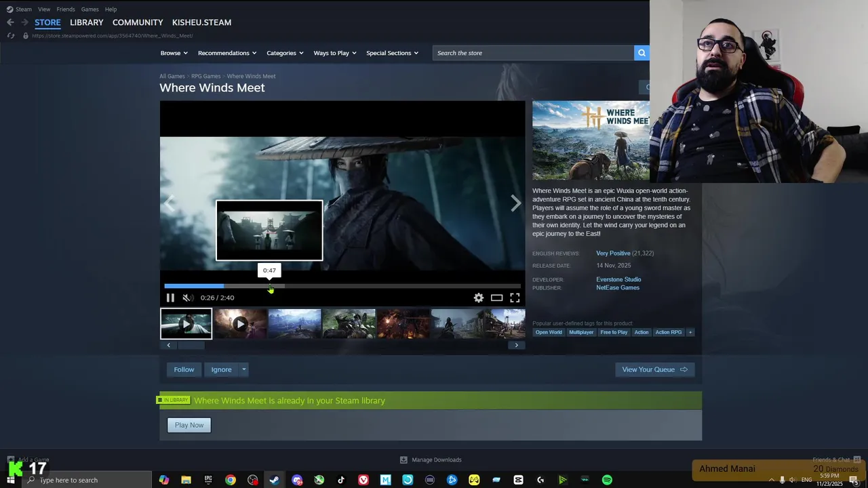
Task: Open the Ignore options dropdown arrow
Action: point(244,369)
